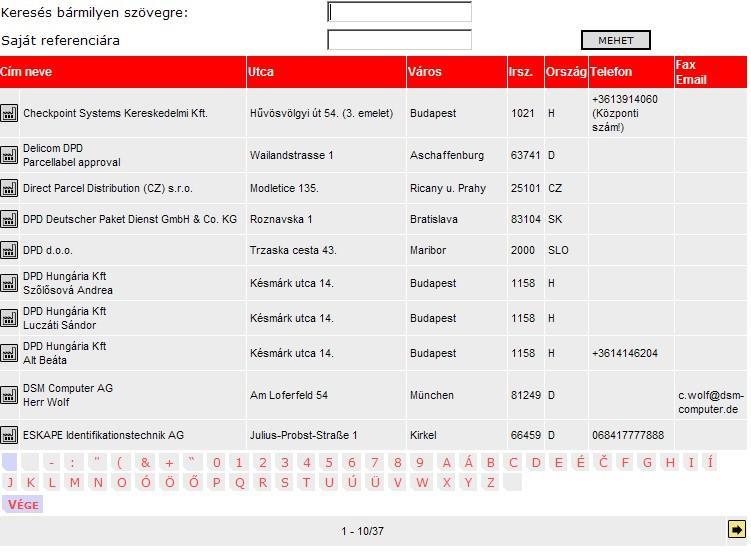This screenshot has width=751, height=559.
Task: Focus the Keresés bármilyen szövegre input field
Action: 399,12
